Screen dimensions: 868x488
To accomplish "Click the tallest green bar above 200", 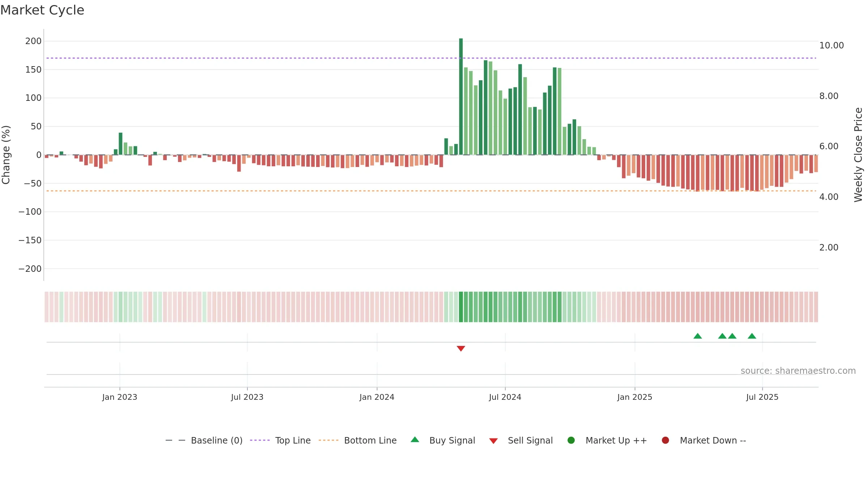I will (x=461, y=97).
